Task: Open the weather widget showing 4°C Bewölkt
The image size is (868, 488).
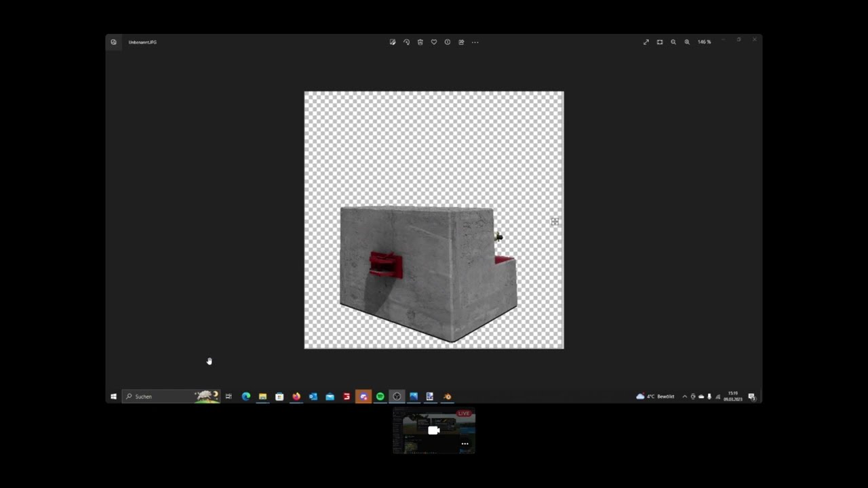Action: tap(655, 396)
